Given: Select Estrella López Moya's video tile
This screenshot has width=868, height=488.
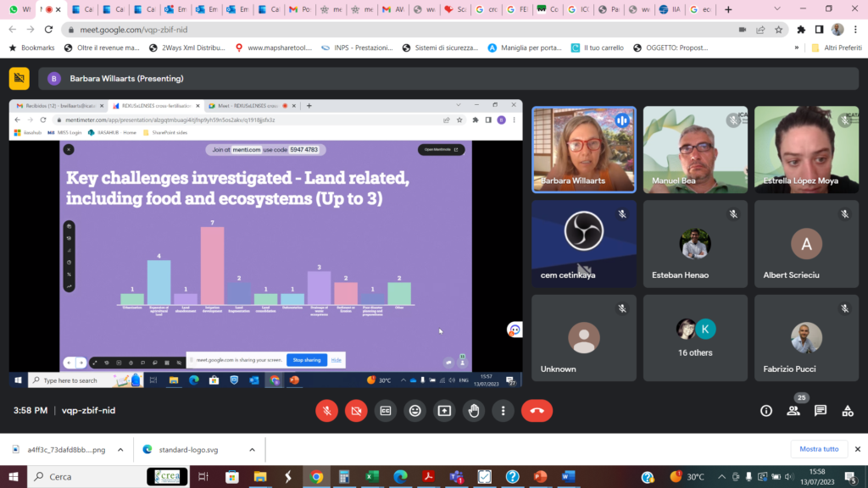Looking at the screenshot, I should pyautogui.click(x=807, y=149).
